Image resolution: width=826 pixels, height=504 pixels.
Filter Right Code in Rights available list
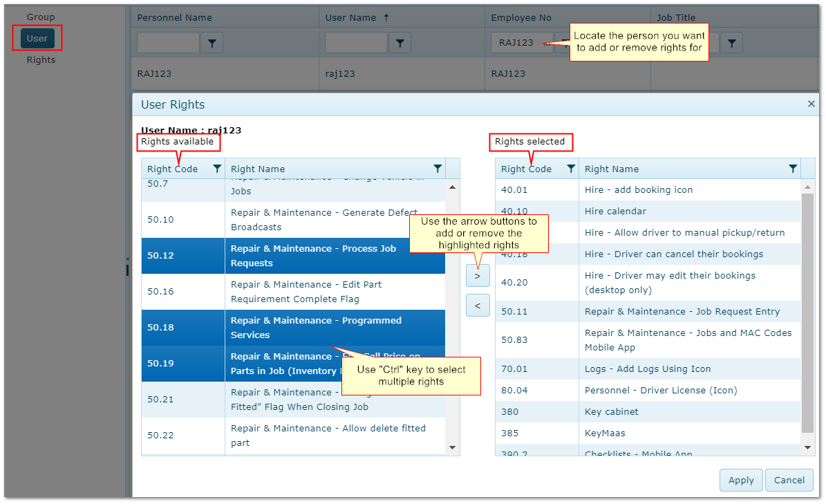pos(217,169)
